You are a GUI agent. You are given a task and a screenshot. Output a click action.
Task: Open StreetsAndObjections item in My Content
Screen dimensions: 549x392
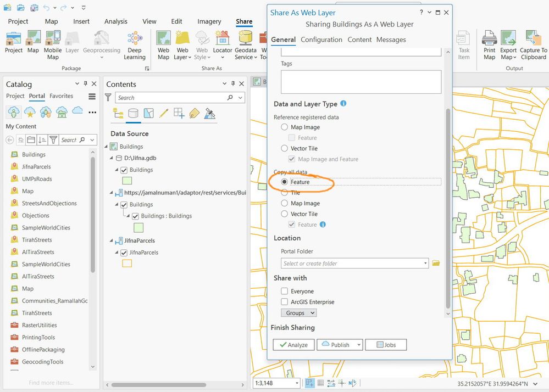click(x=49, y=203)
